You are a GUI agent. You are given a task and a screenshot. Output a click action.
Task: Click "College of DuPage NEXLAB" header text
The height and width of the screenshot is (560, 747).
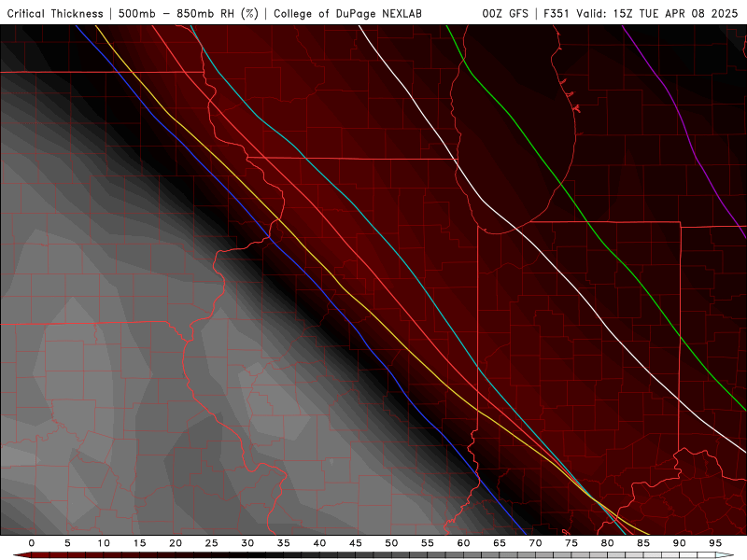click(x=347, y=14)
